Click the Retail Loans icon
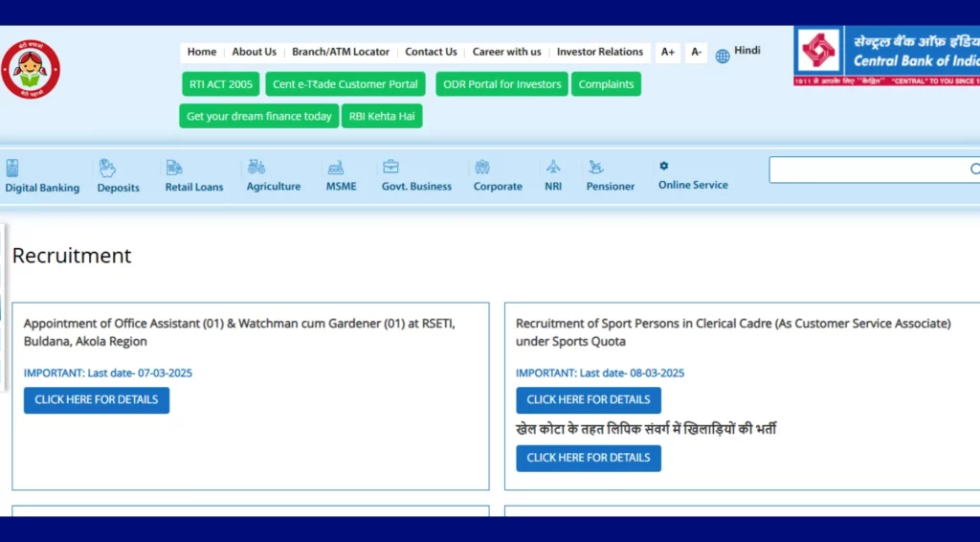 (174, 168)
